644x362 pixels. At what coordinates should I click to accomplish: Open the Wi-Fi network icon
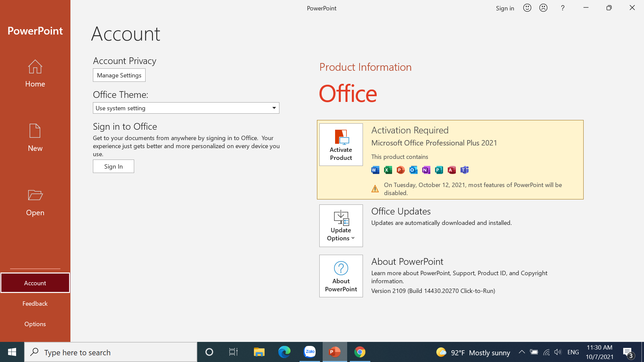click(x=546, y=352)
